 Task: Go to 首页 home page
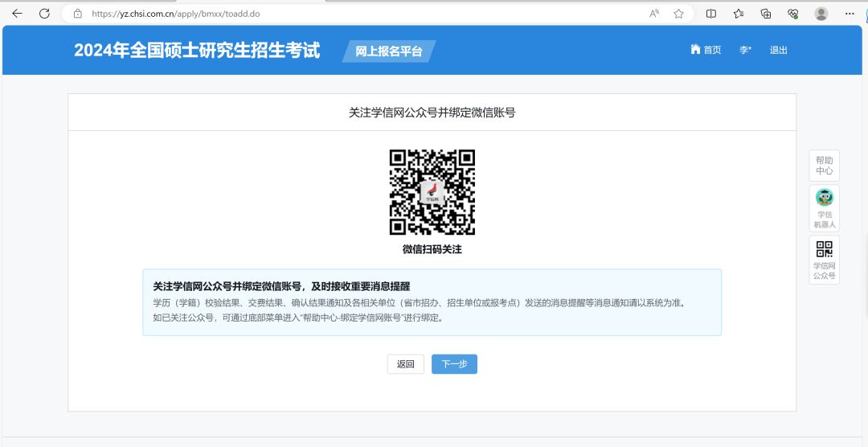coord(706,50)
